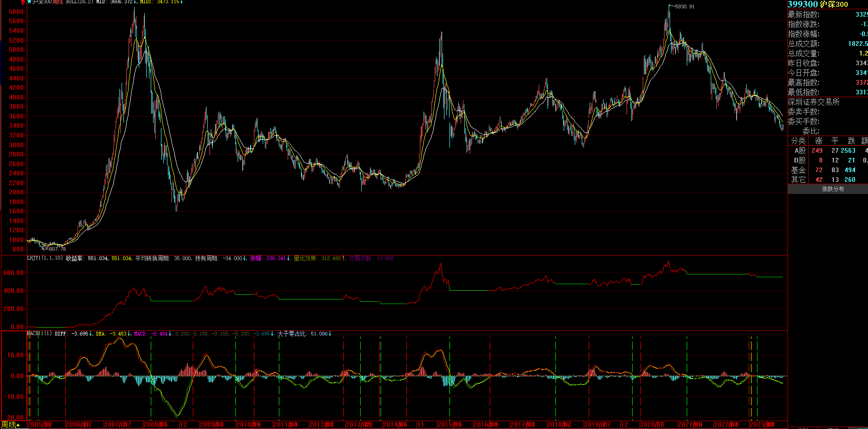Viewport: 868px width, 429px height.
Task: Click the 2015 date marker on timeline
Action: click(449, 424)
